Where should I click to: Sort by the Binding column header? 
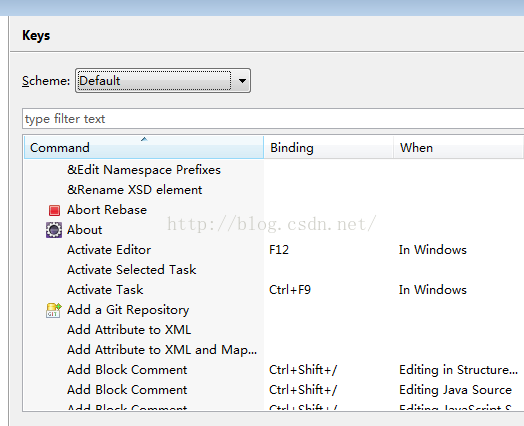click(x=329, y=147)
